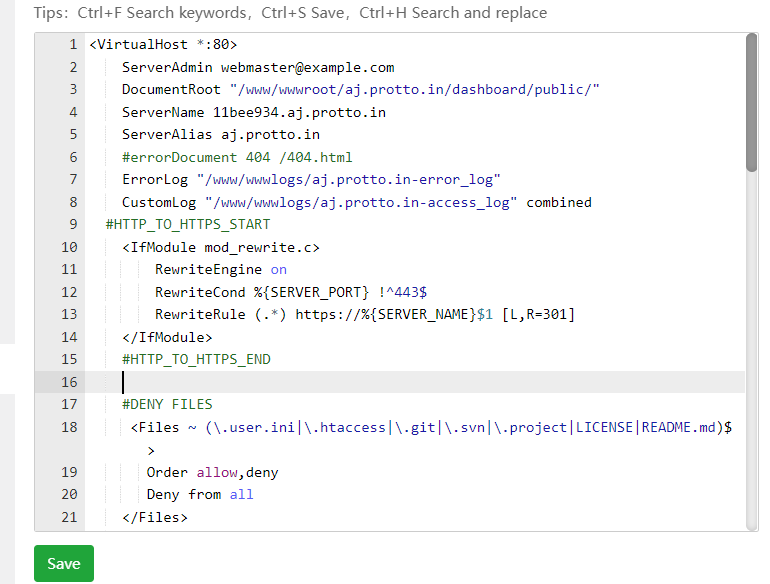The width and height of the screenshot is (770, 584).
Task: Click line number 1 in gutter
Action: click(73, 45)
